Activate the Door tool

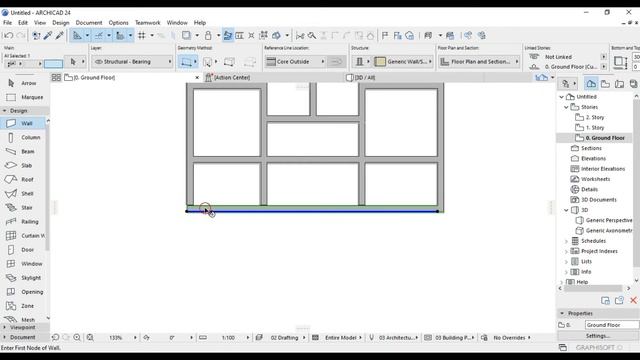(x=22, y=250)
